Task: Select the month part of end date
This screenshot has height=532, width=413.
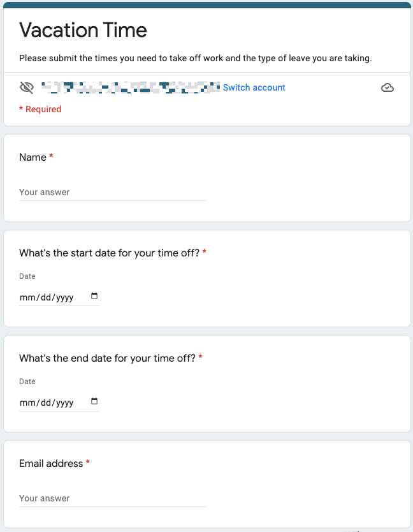Action: pos(27,403)
